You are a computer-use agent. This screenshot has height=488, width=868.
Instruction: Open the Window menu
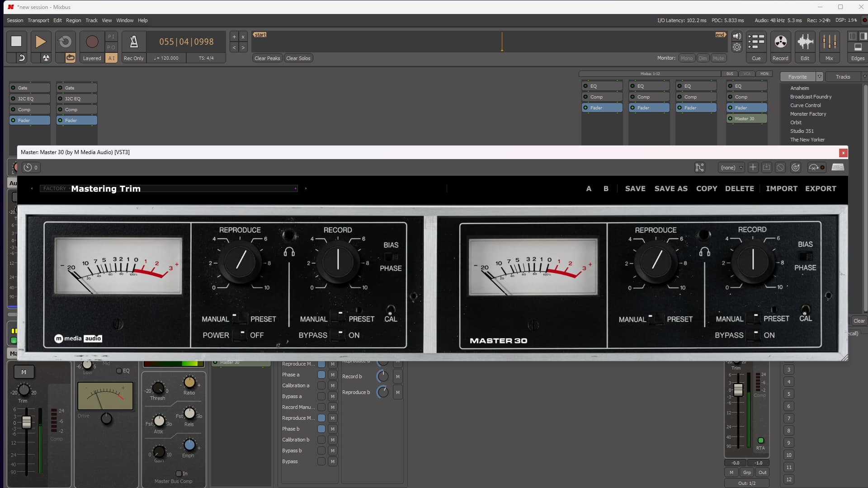[x=125, y=20]
